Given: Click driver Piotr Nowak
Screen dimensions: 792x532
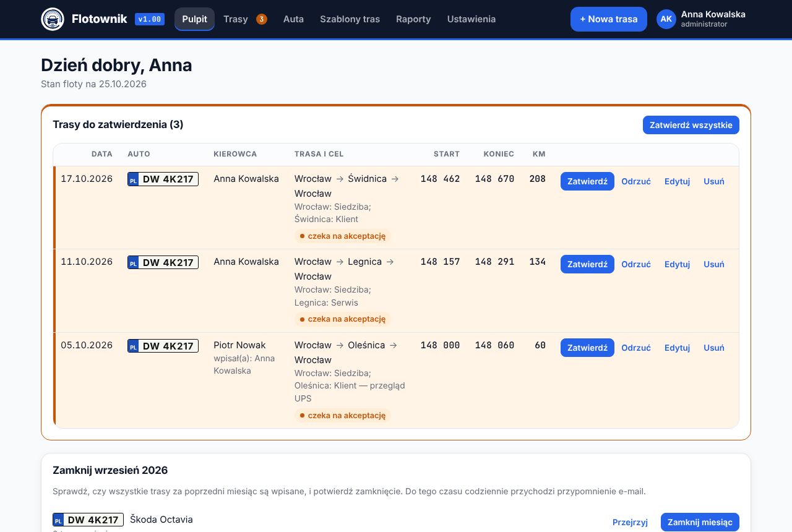Looking at the screenshot, I should click(x=239, y=345).
